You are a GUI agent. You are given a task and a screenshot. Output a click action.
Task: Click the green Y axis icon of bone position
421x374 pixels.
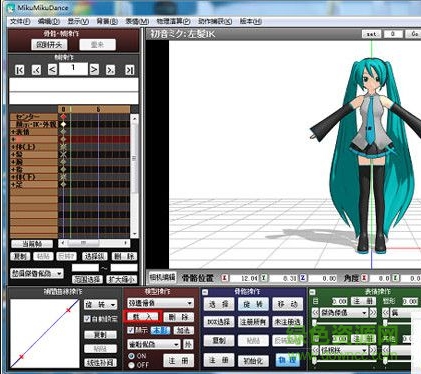264,278
